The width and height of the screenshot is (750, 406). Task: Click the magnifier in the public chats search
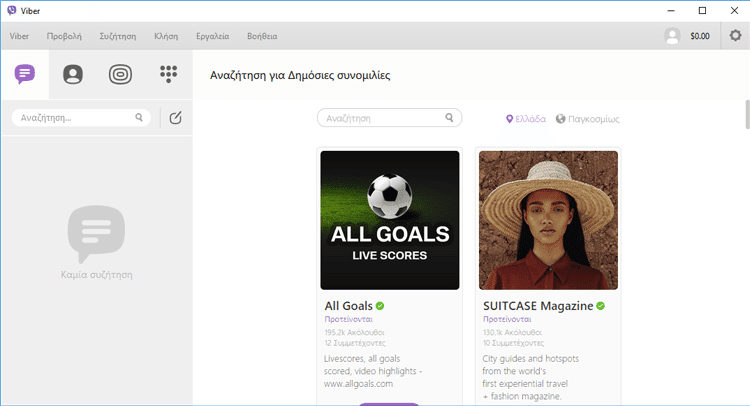tap(449, 118)
